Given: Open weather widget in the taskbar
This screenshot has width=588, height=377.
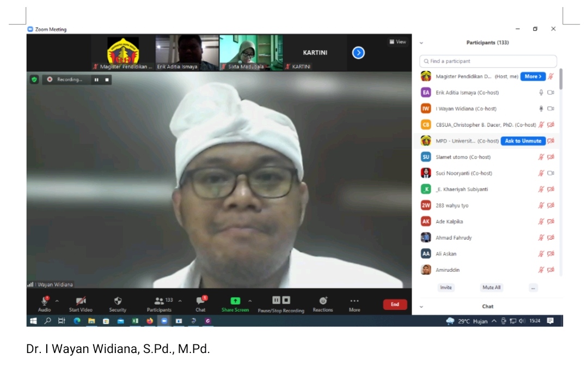Looking at the screenshot, I should coord(467,321).
